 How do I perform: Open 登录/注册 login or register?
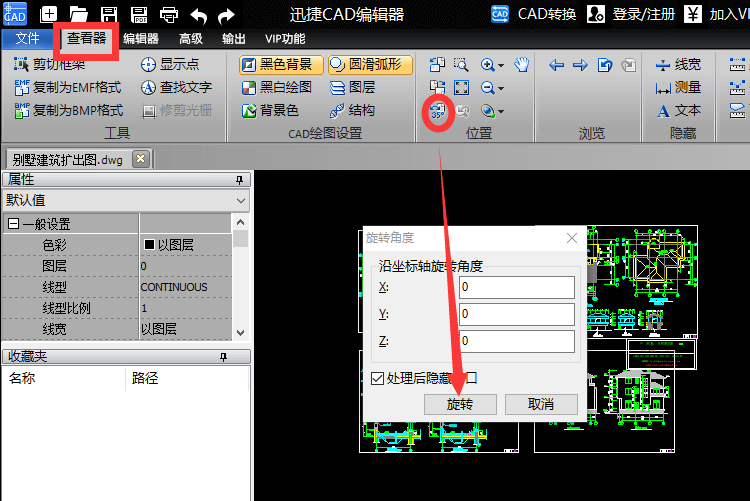pyautogui.click(x=631, y=14)
